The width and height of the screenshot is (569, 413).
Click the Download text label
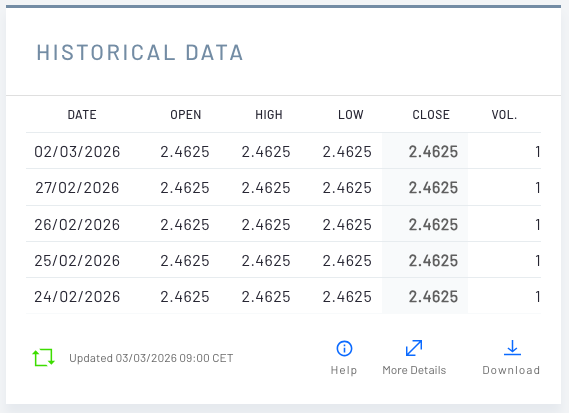(x=511, y=370)
